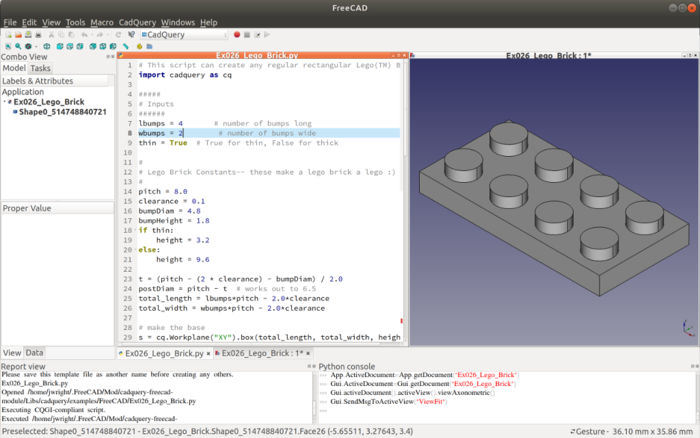Click the execute macro play icon
This screenshot has width=700, height=438.
(x=267, y=34)
